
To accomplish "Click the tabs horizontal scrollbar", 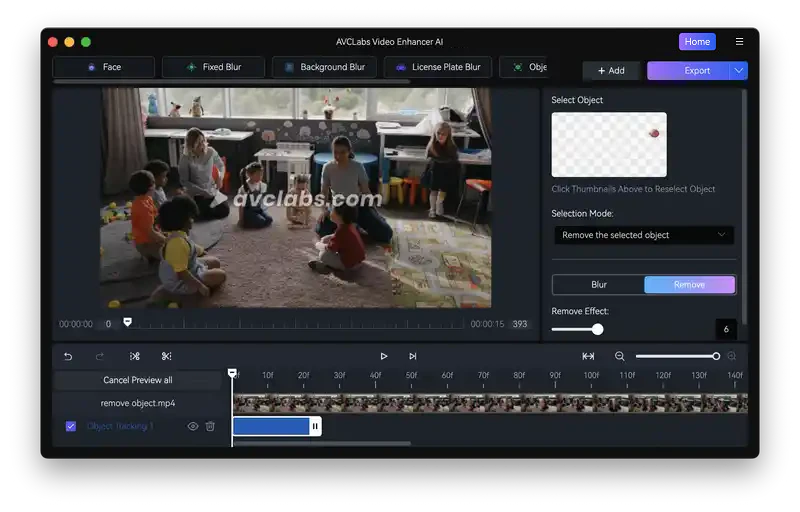I will point(231,82).
